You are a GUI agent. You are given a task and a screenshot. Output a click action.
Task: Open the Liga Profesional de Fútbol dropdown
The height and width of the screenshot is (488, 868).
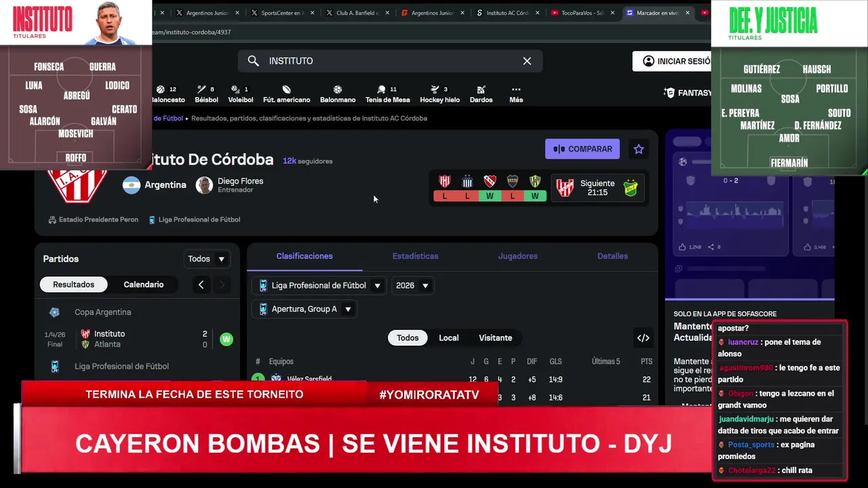click(x=319, y=286)
